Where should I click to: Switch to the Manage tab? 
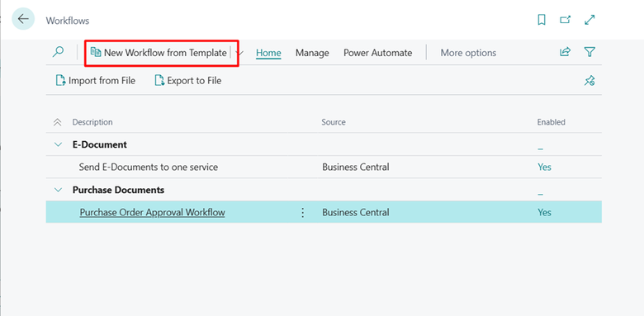tap(312, 53)
